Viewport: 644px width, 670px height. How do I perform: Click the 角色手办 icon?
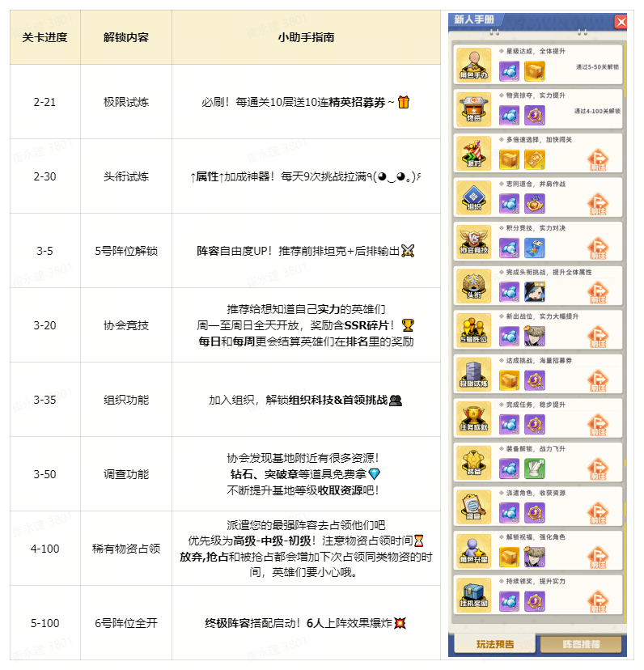473,65
